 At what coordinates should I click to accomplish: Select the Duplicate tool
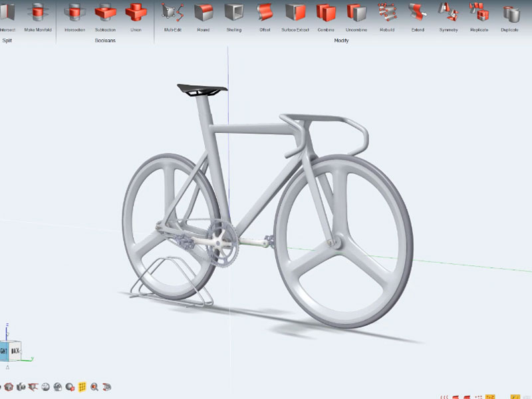pos(510,15)
